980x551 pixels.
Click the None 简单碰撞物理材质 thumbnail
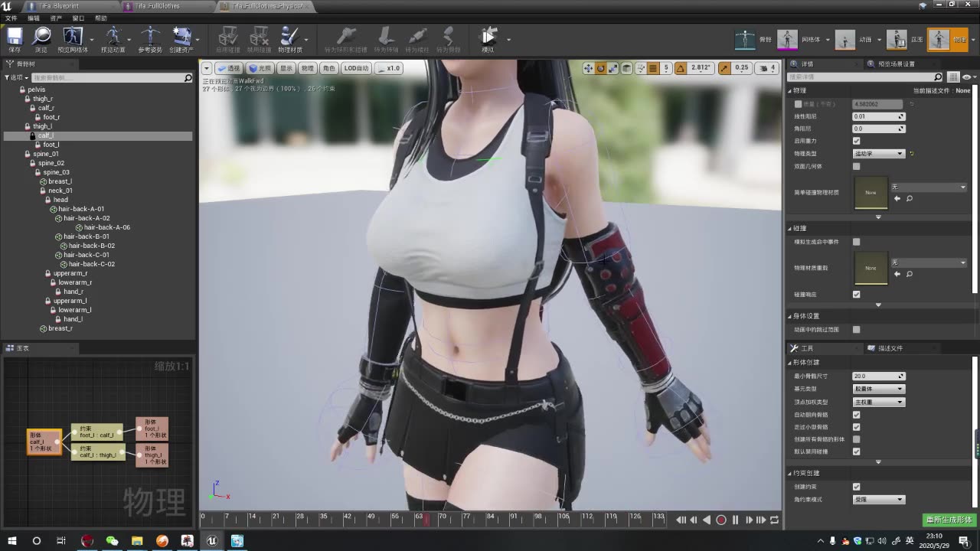(x=871, y=192)
